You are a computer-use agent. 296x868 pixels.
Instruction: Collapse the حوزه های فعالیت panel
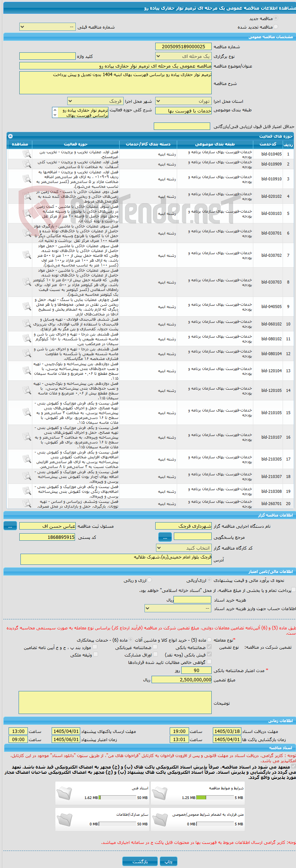[10, 136]
